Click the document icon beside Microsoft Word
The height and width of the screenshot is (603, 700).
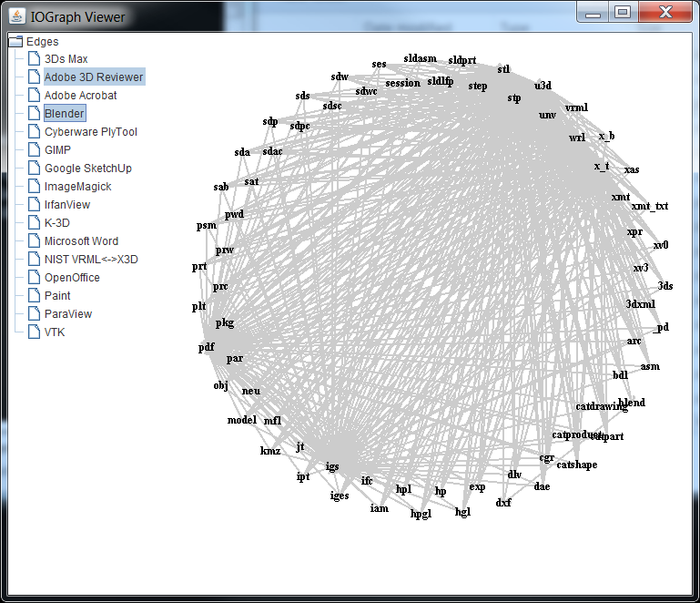pyautogui.click(x=34, y=240)
